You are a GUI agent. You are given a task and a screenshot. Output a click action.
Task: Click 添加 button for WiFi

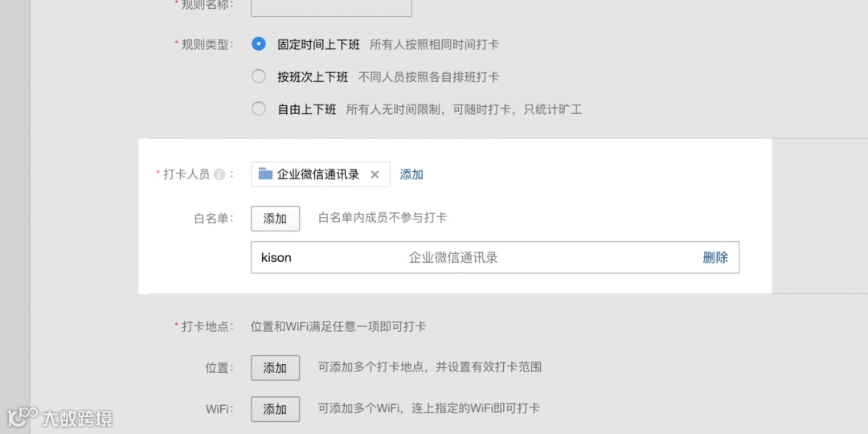pos(275,409)
